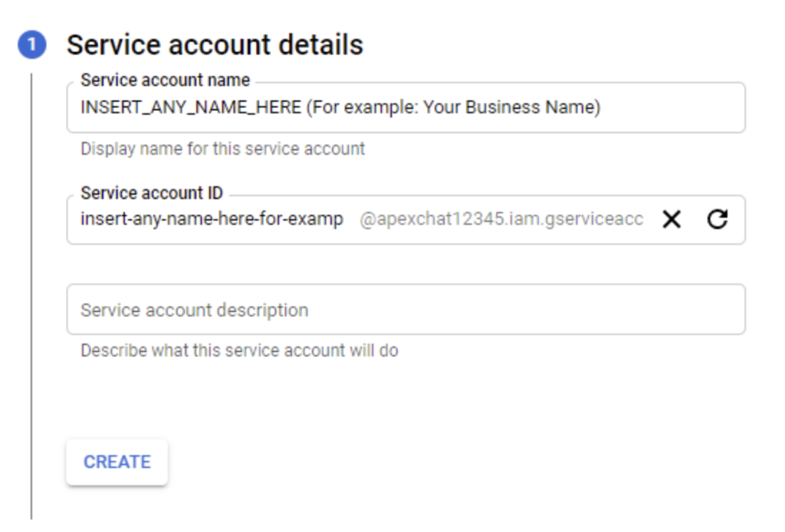Click the Service account name input field

pos(406,107)
